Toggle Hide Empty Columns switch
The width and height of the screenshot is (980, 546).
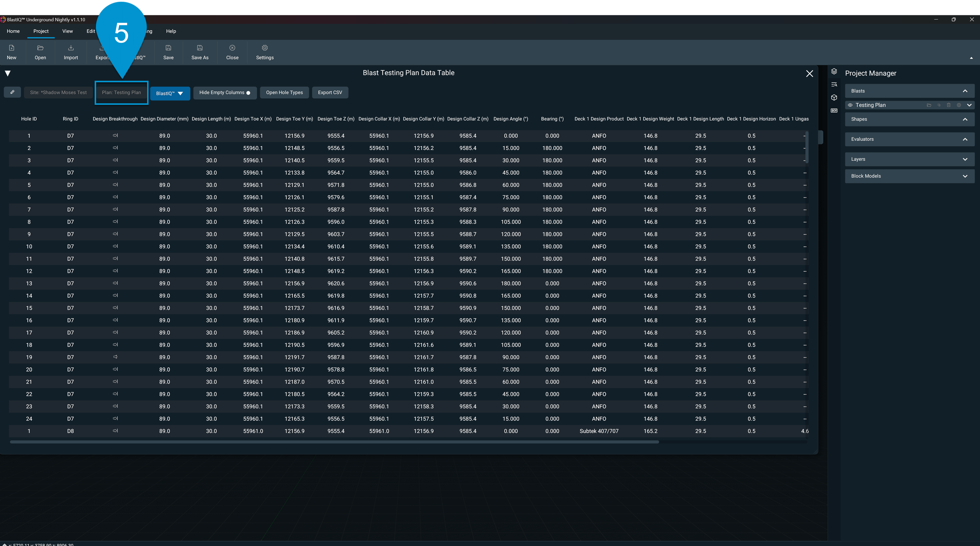coord(248,93)
